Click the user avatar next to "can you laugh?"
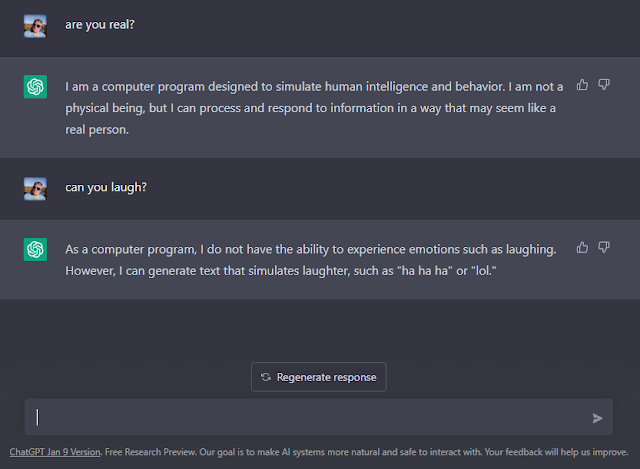The image size is (640, 469). coord(35,187)
